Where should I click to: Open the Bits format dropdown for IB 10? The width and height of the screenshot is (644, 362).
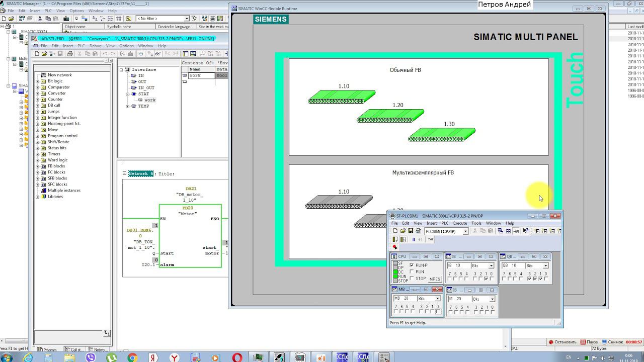491,265
